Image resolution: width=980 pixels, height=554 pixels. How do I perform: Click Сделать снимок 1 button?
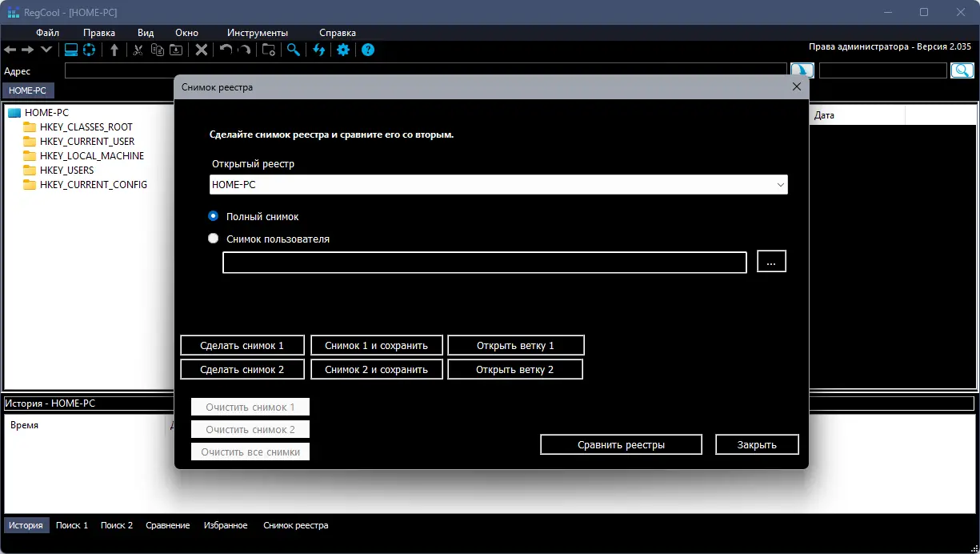click(242, 346)
